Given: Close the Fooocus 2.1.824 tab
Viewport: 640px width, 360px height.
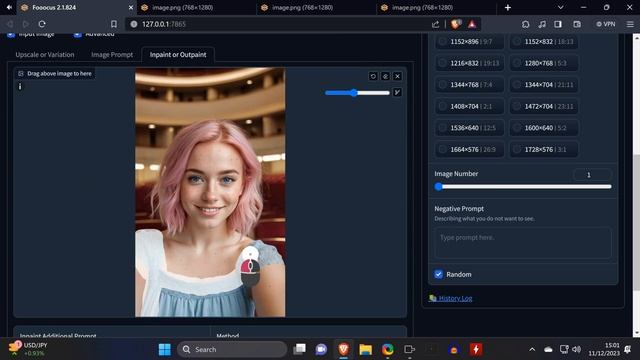Looking at the screenshot, I should pos(131,7).
